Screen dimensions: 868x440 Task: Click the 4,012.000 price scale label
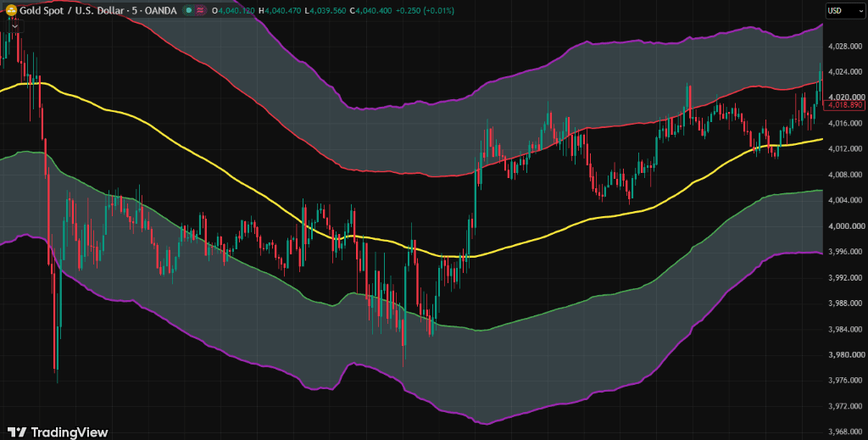pyautogui.click(x=845, y=149)
